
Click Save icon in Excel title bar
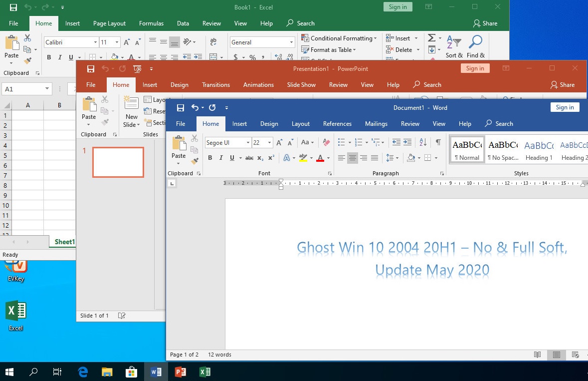13,7
